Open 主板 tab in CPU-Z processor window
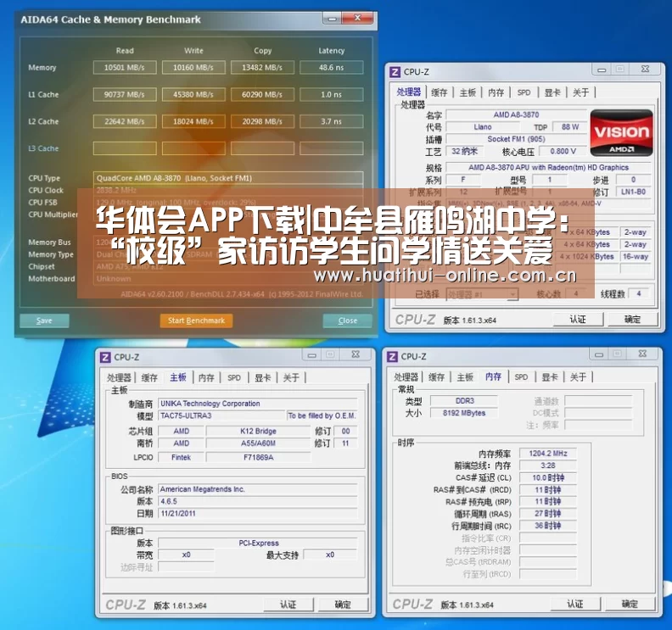Image resolution: width=672 pixels, height=630 pixels. (x=468, y=92)
